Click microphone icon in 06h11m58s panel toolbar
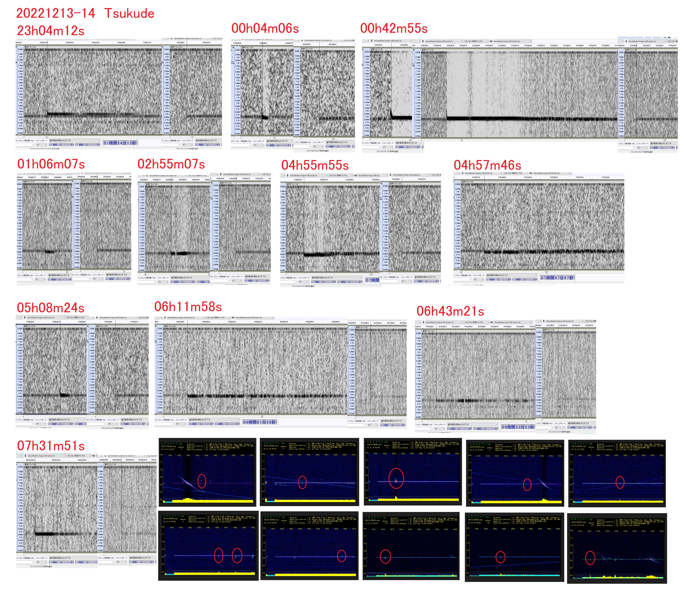This screenshot has width=700, height=609. [x=165, y=318]
